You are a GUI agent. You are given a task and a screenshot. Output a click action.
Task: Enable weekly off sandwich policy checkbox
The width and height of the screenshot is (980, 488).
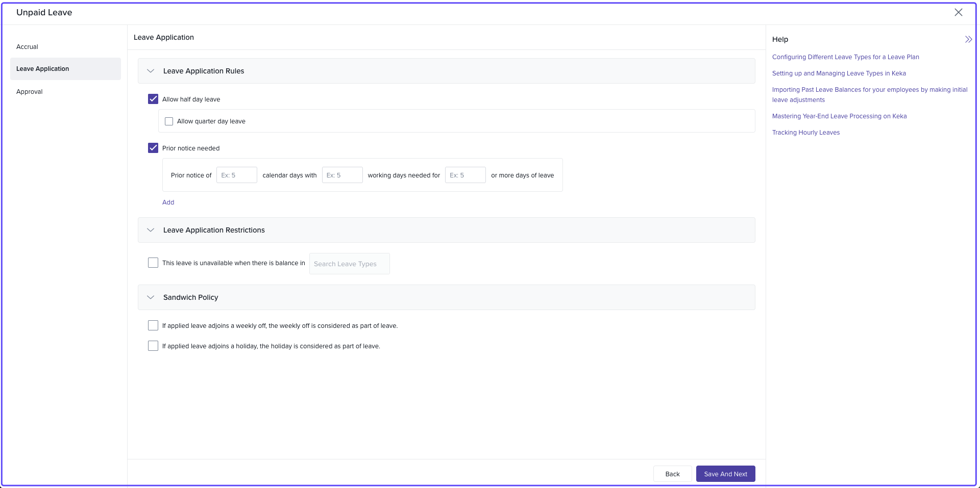tap(153, 325)
